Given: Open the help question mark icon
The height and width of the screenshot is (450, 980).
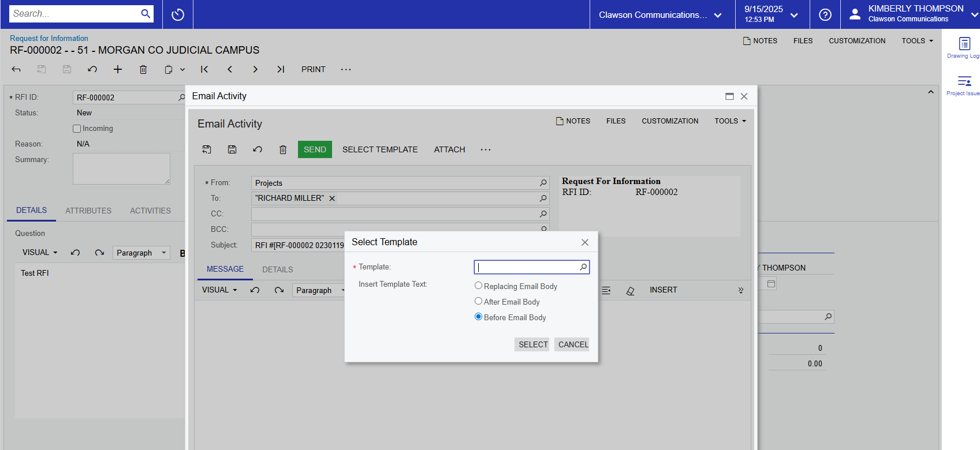Looking at the screenshot, I should coord(825,15).
